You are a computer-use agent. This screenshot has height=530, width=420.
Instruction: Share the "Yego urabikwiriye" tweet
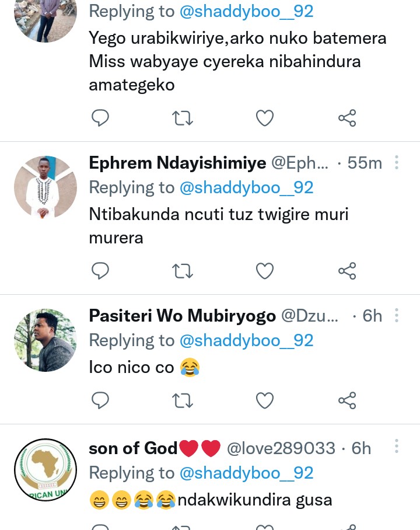click(347, 118)
